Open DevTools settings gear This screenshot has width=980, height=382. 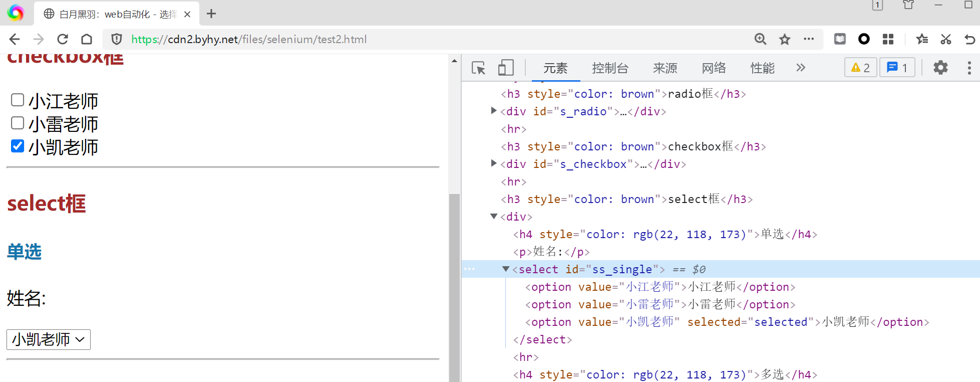point(940,68)
